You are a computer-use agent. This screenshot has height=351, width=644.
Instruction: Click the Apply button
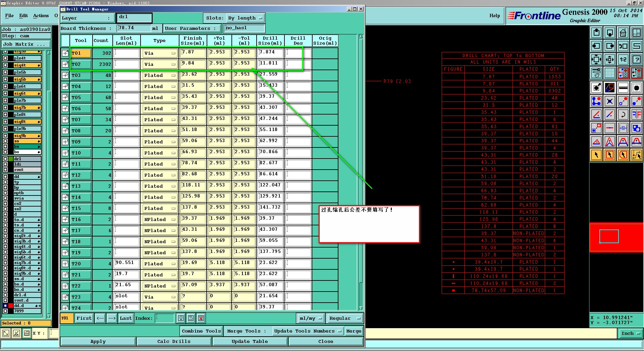click(98, 341)
